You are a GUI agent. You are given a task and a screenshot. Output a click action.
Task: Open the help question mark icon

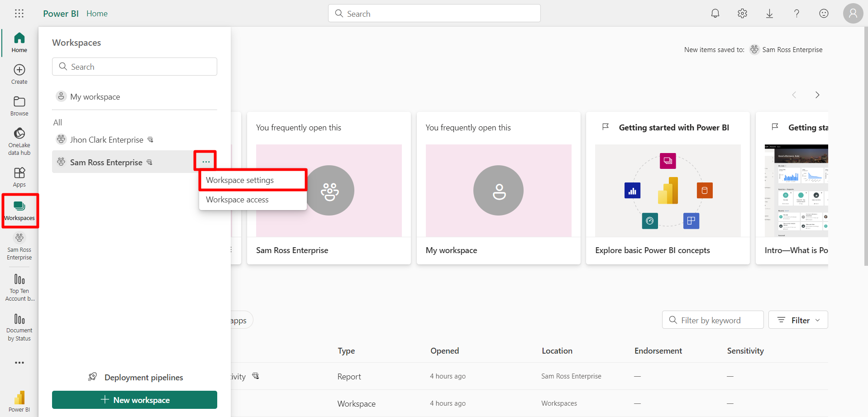click(796, 14)
